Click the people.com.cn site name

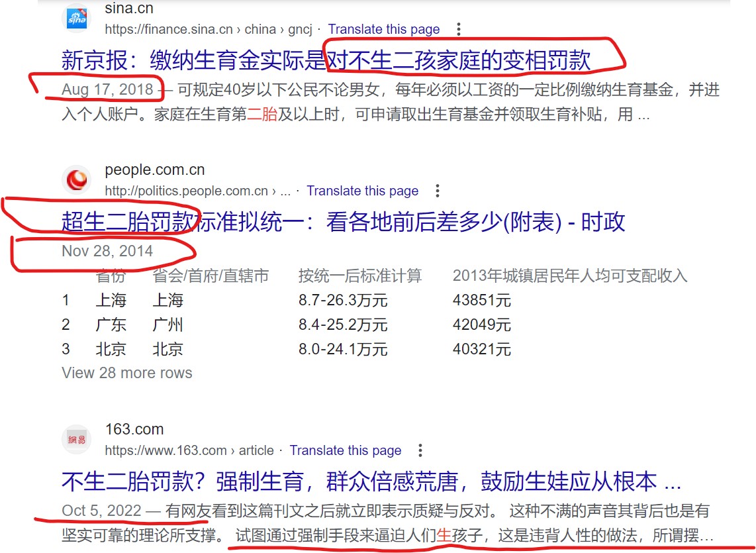tap(155, 170)
